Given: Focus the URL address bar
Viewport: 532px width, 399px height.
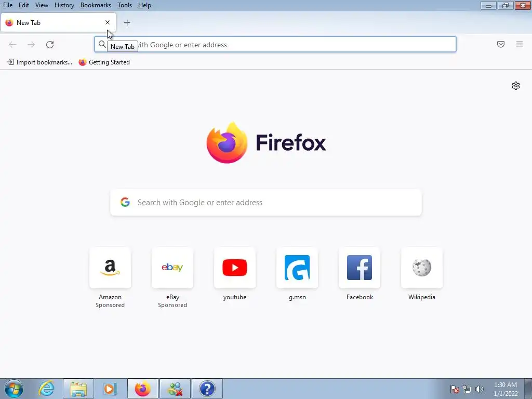Looking at the screenshot, I should [275, 45].
